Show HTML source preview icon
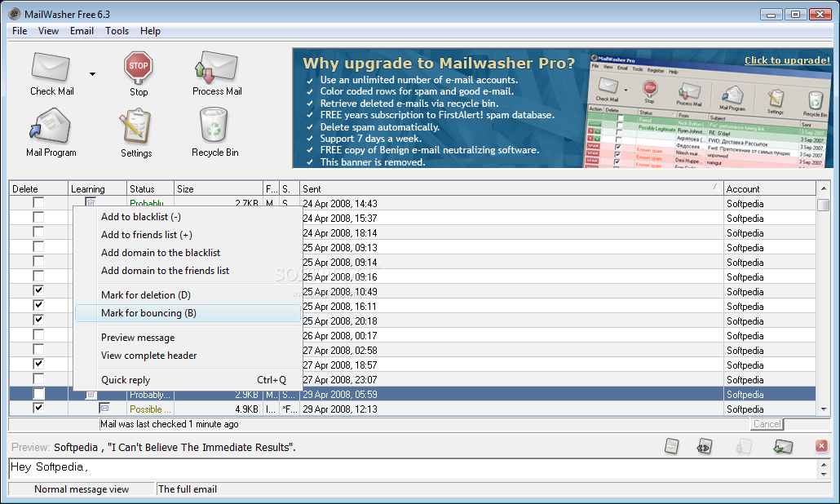The width and height of the screenshot is (840, 504). [704, 446]
